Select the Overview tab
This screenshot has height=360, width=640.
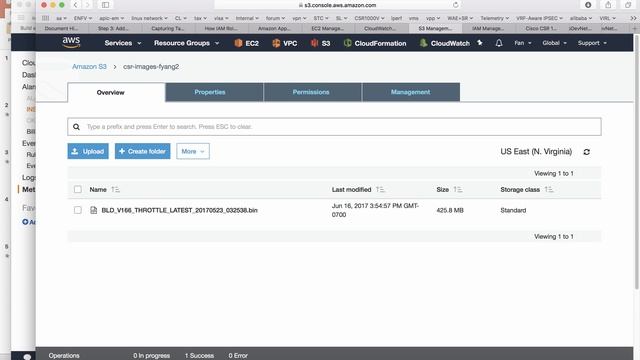point(116,93)
